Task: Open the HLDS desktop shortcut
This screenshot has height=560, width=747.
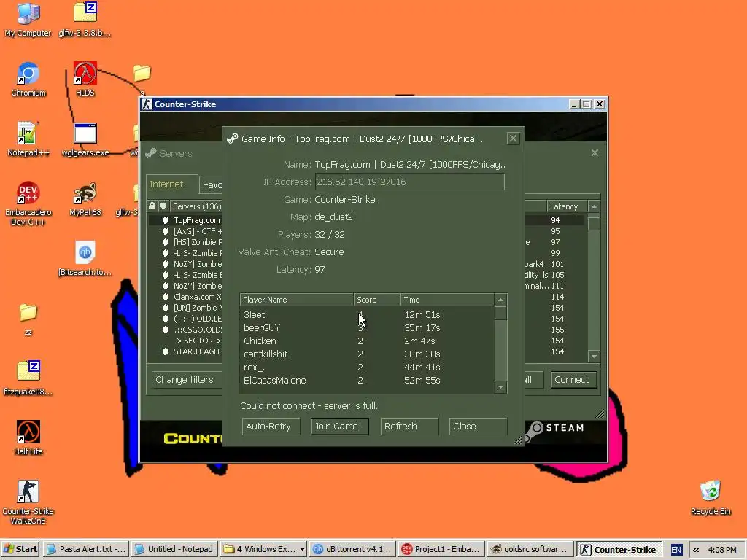Action: coord(85,79)
